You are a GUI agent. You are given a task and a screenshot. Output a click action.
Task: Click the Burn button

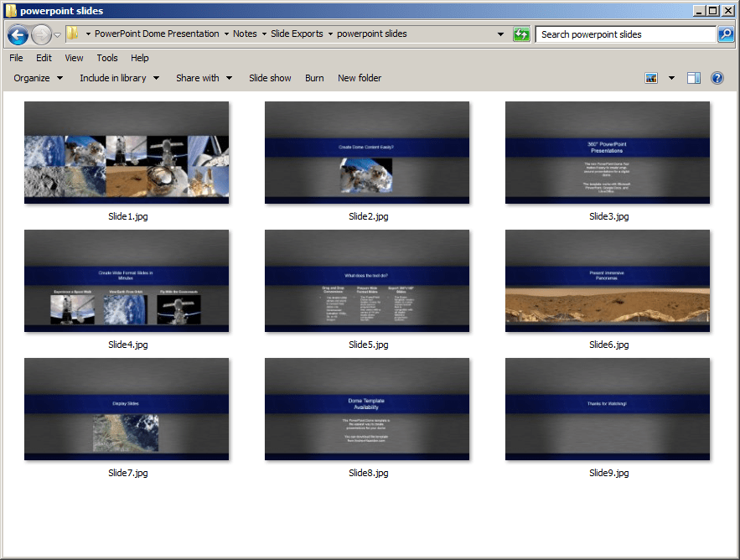(314, 78)
